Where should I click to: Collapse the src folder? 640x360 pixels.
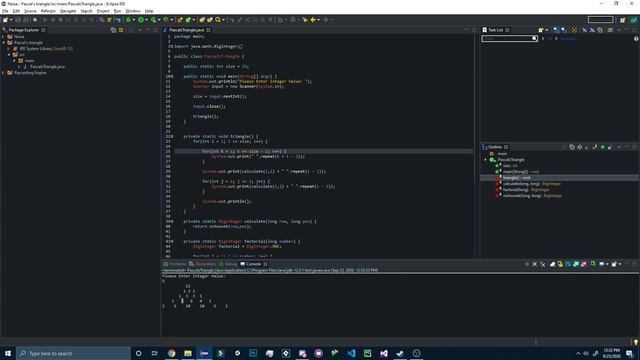(9, 55)
